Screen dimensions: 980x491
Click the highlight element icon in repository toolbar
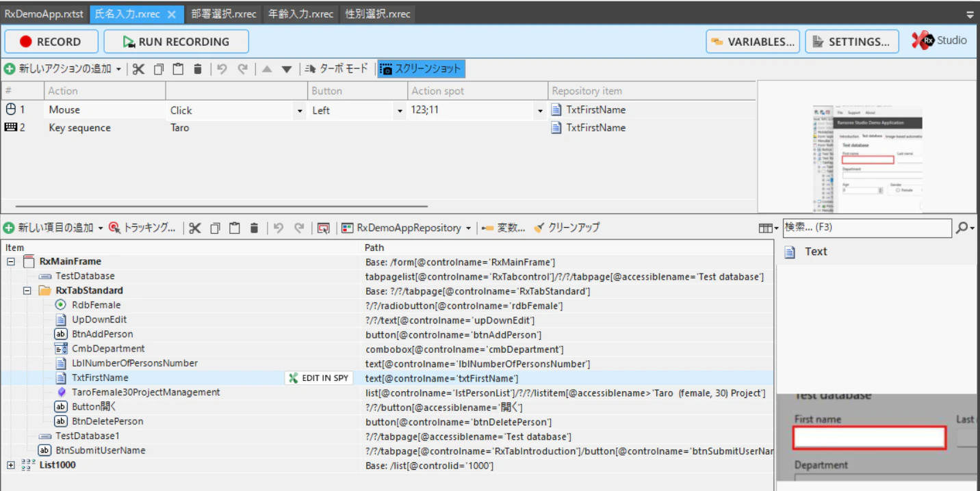[324, 228]
